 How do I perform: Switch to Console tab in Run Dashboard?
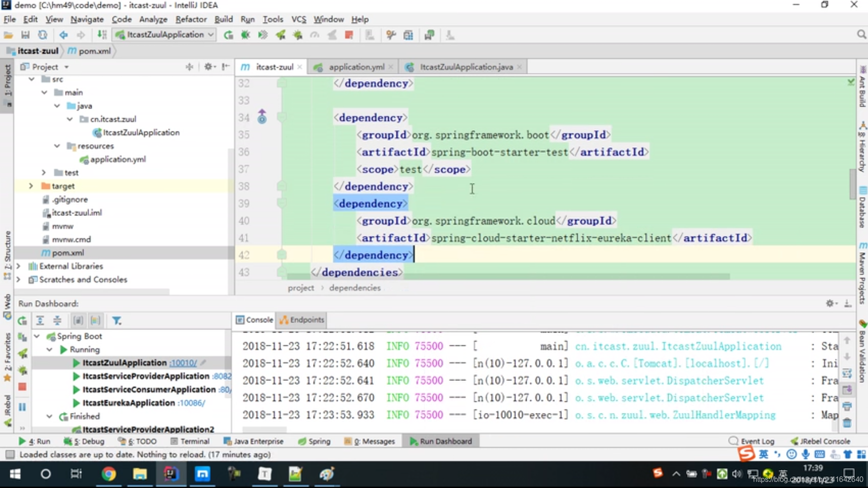[255, 320]
